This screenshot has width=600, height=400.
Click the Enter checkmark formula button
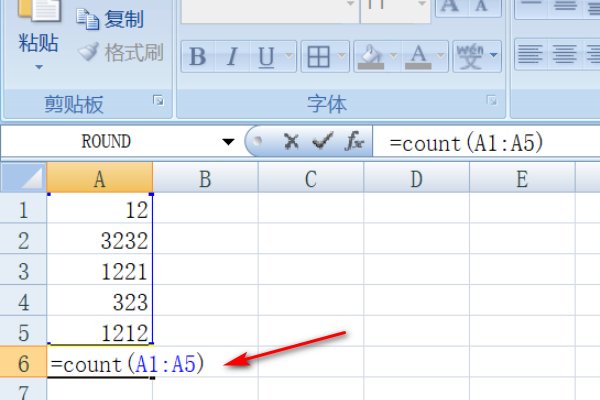323,142
